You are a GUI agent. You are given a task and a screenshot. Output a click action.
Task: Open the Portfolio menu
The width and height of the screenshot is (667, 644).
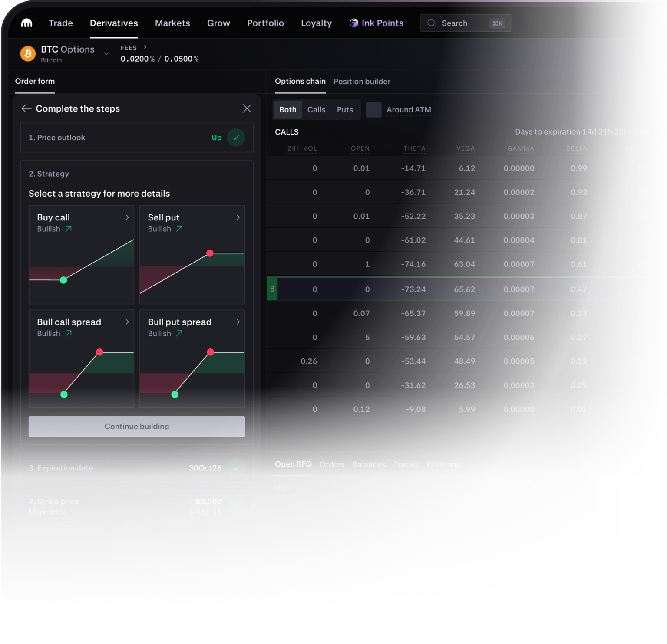[x=265, y=23]
